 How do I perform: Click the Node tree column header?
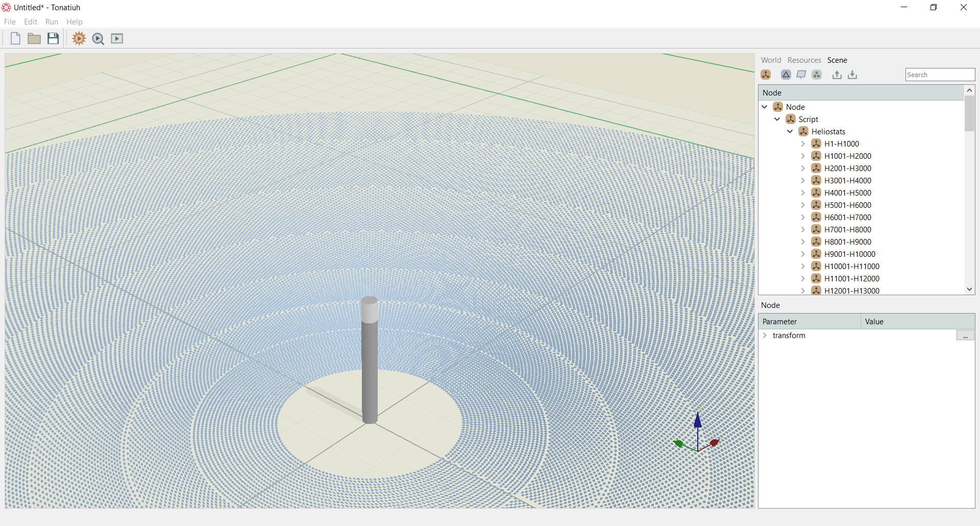pyautogui.click(x=861, y=92)
